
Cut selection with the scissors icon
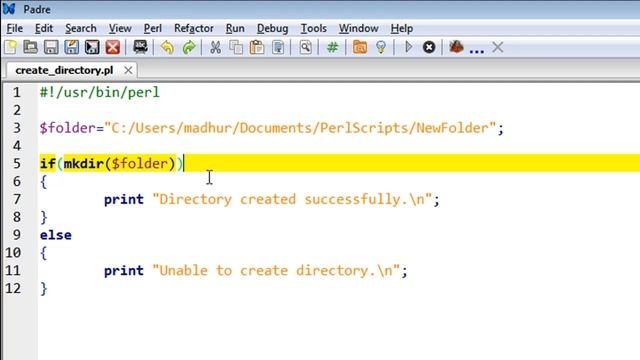click(x=215, y=47)
